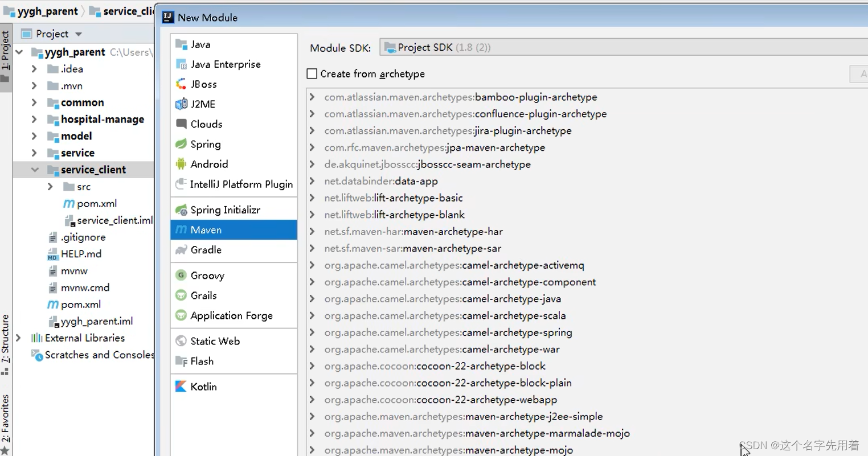
Task: Expand the model module folder
Action: click(34, 136)
